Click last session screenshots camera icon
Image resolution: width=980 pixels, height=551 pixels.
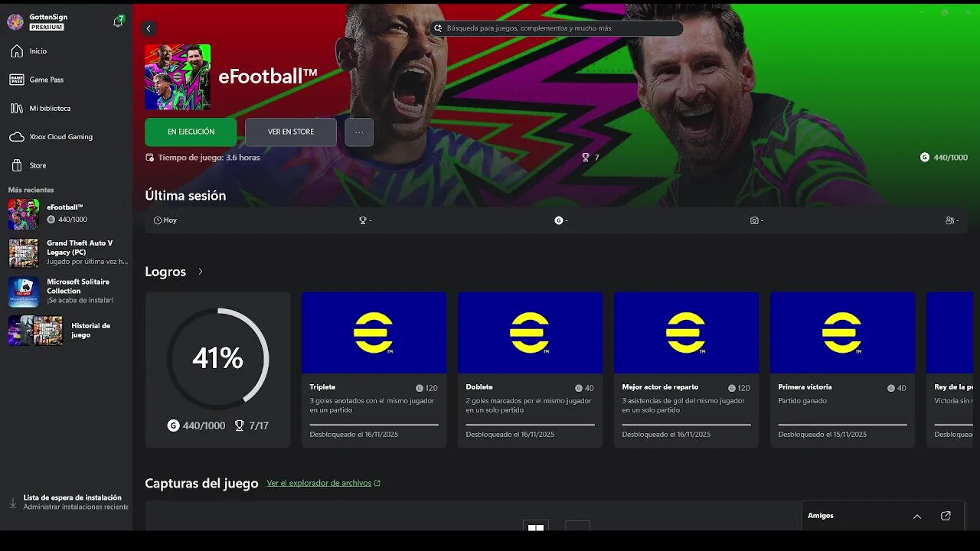point(754,220)
